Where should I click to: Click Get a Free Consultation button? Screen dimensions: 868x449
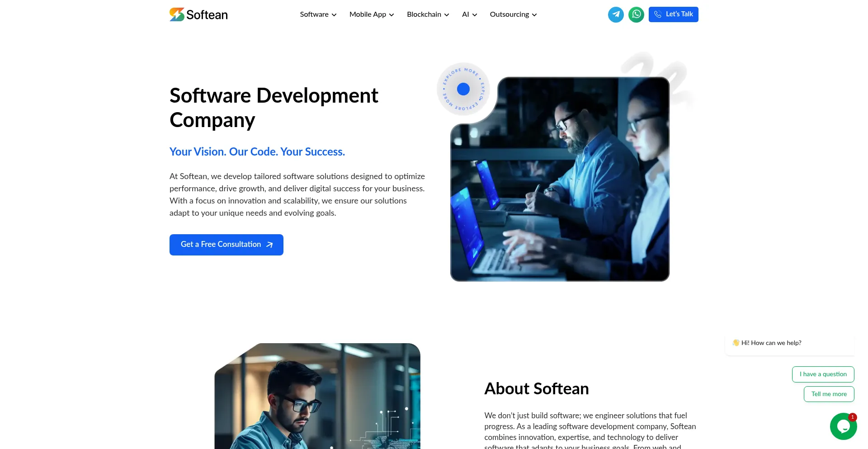226,245
